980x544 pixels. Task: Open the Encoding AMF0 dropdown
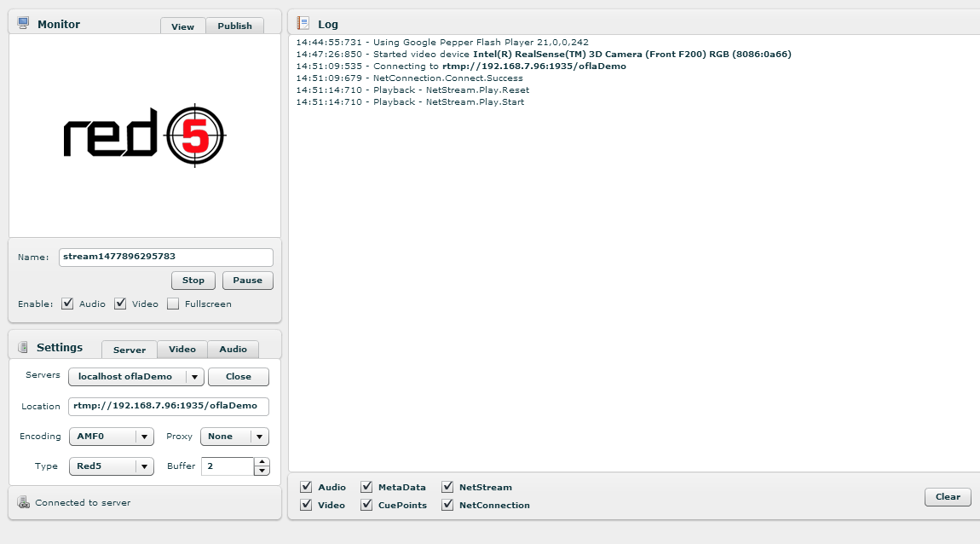(112, 437)
